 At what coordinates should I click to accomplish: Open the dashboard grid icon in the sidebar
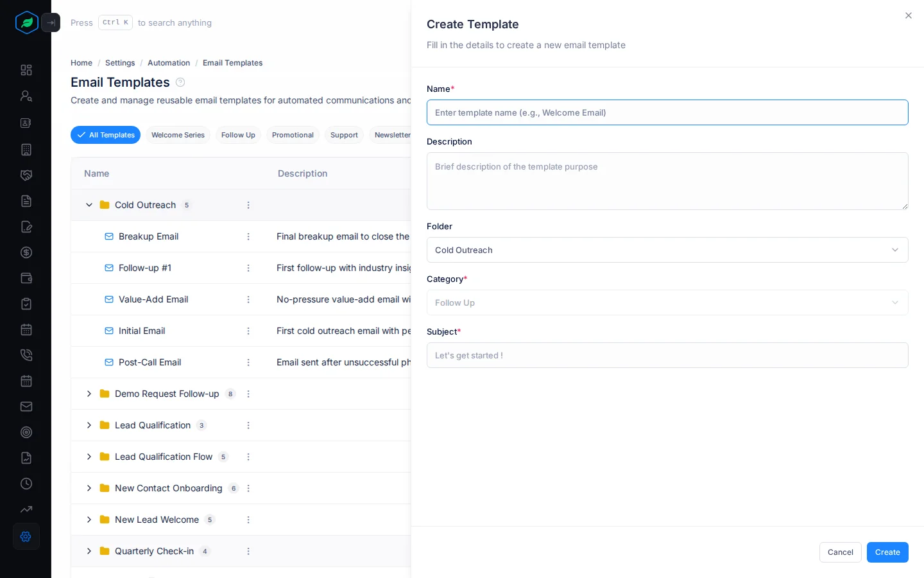coord(26,70)
